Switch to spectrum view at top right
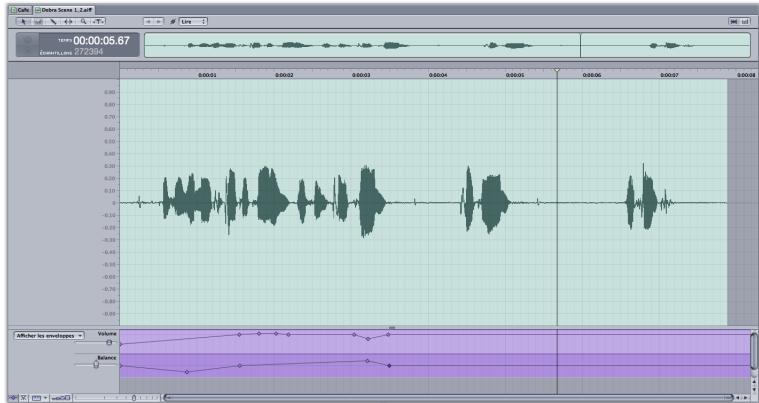The image size is (759, 403). pos(744,21)
